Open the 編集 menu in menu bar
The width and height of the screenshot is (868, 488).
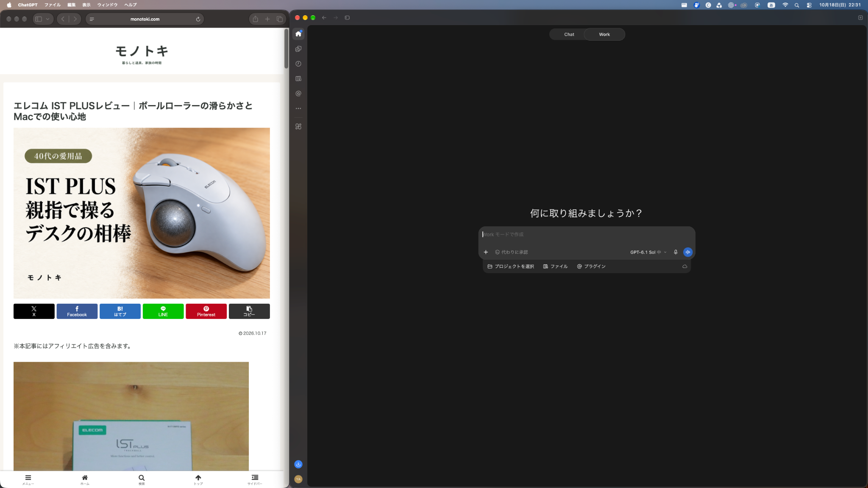(72, 5)
